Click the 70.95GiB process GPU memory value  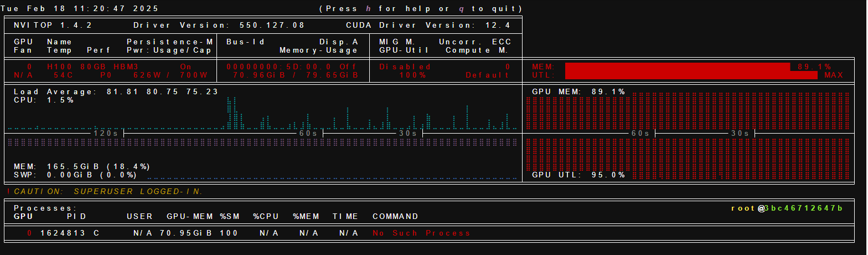186,233
